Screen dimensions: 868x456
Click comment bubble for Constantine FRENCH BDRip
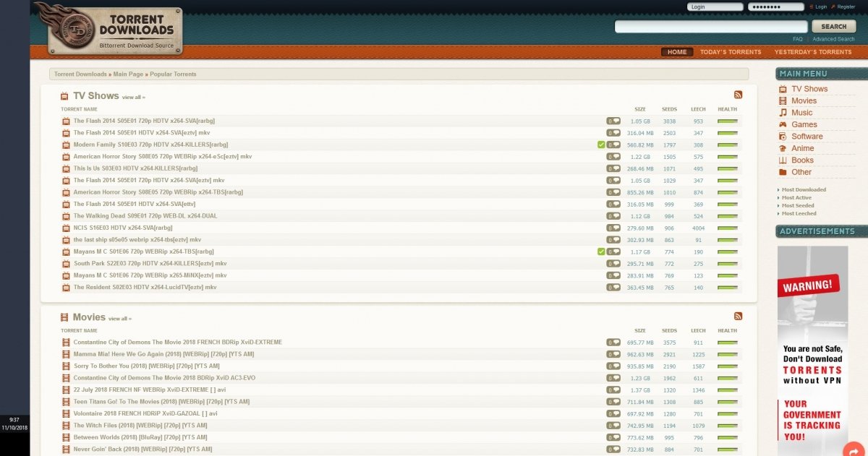point(613,343)
